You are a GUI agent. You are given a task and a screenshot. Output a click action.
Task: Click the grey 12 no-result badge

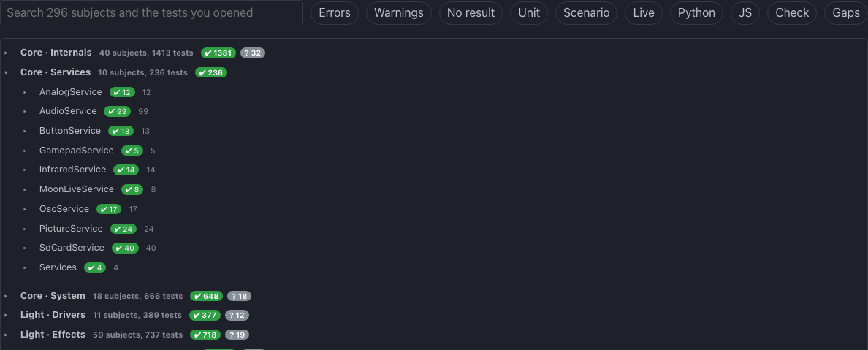click(x=237, y=315)
